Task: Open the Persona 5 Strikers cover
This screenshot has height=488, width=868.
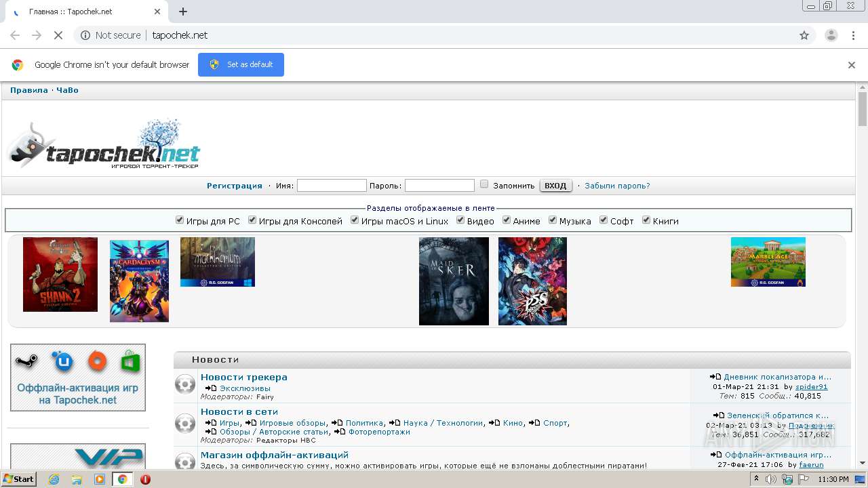Action: (x=532, y=281)
